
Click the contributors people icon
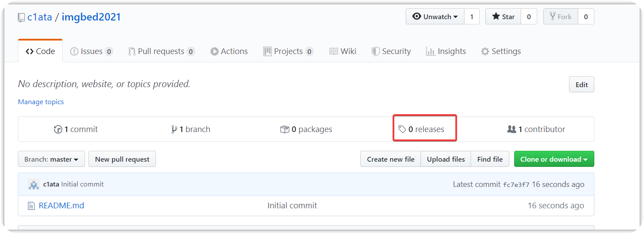(512, 129)
